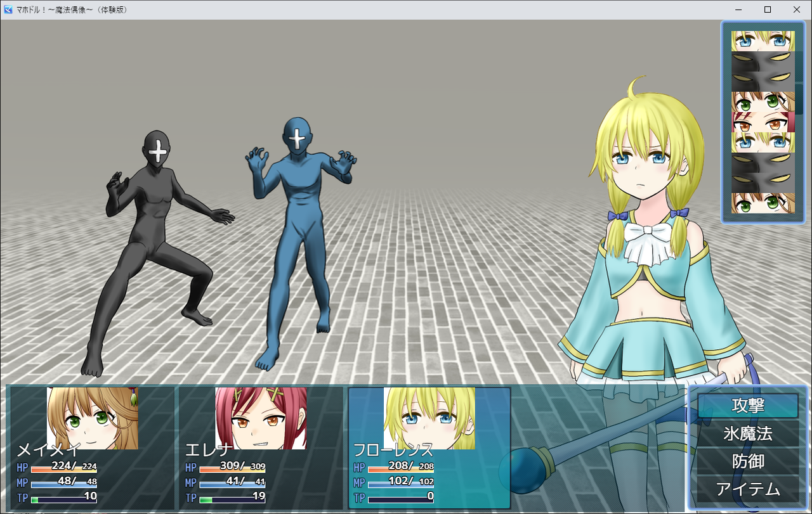Screen dimensions: 812x514
Task: Click the first Florence icon in turn order
Action: coord(763,41)
